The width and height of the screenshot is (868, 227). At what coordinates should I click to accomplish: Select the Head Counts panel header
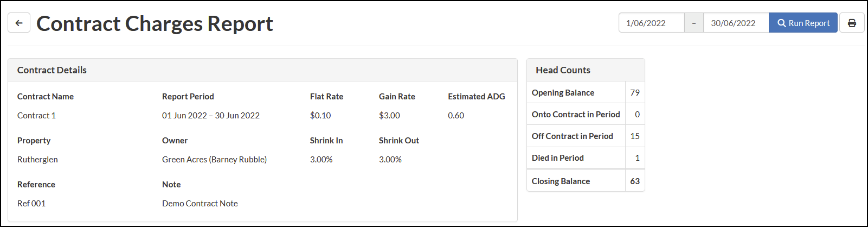tap(586, 70)
